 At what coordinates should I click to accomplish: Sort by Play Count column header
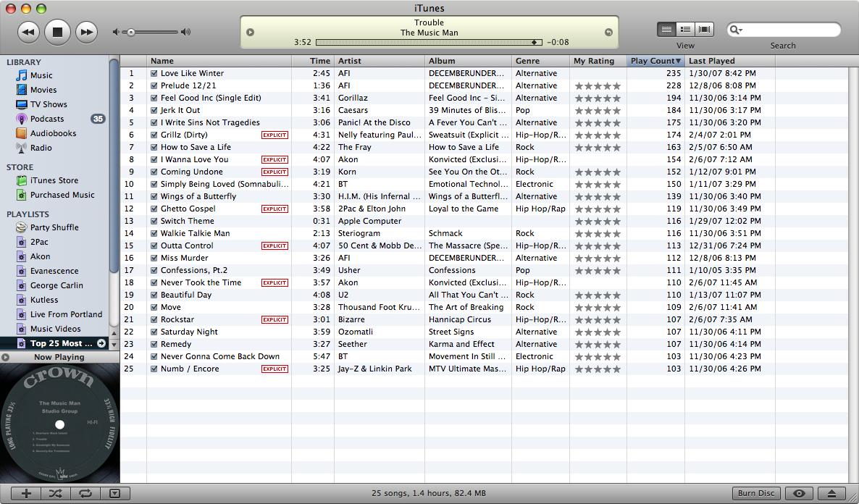[655, 61]
